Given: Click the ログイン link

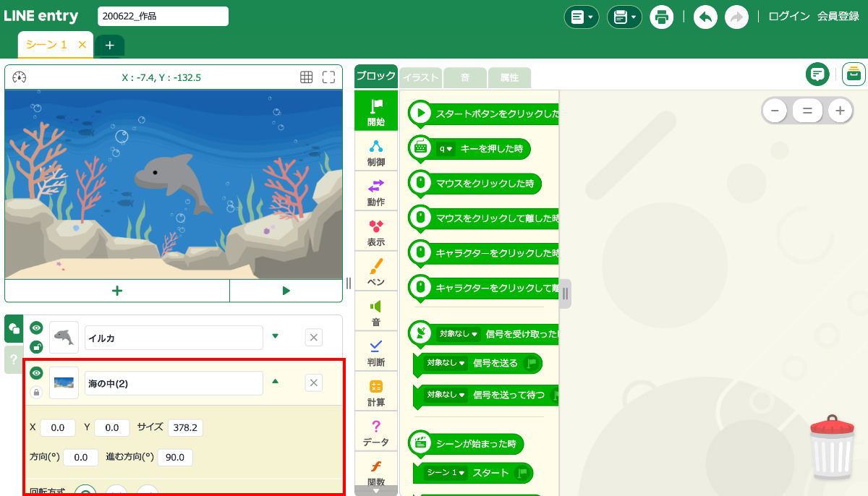Looking at the screenshot, I should tap(788, 17).
